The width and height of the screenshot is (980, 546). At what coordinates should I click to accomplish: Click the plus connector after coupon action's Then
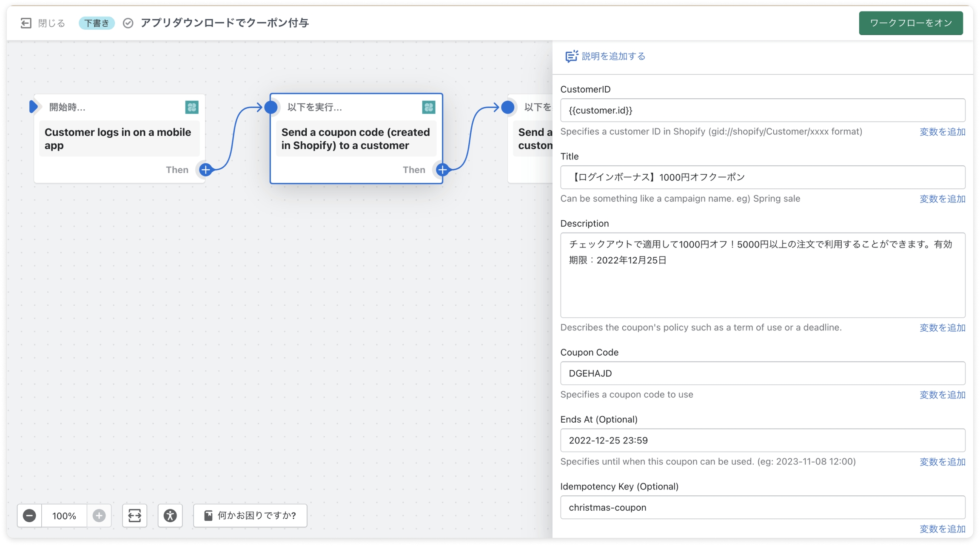[442, 170]
